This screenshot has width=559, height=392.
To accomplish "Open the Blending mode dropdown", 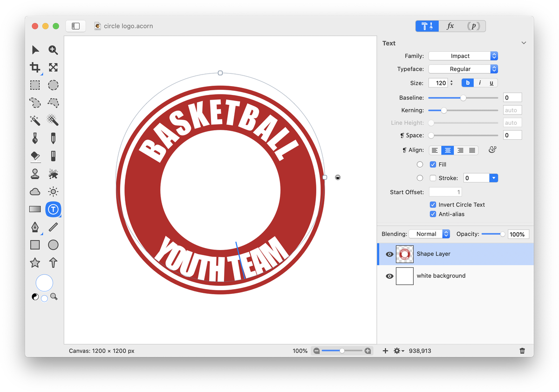I will pyautogui.click(x=429, y=234).
